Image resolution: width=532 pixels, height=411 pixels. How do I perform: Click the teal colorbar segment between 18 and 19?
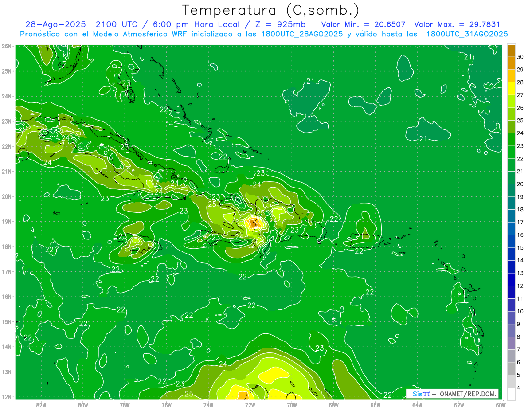pos(511,204)
